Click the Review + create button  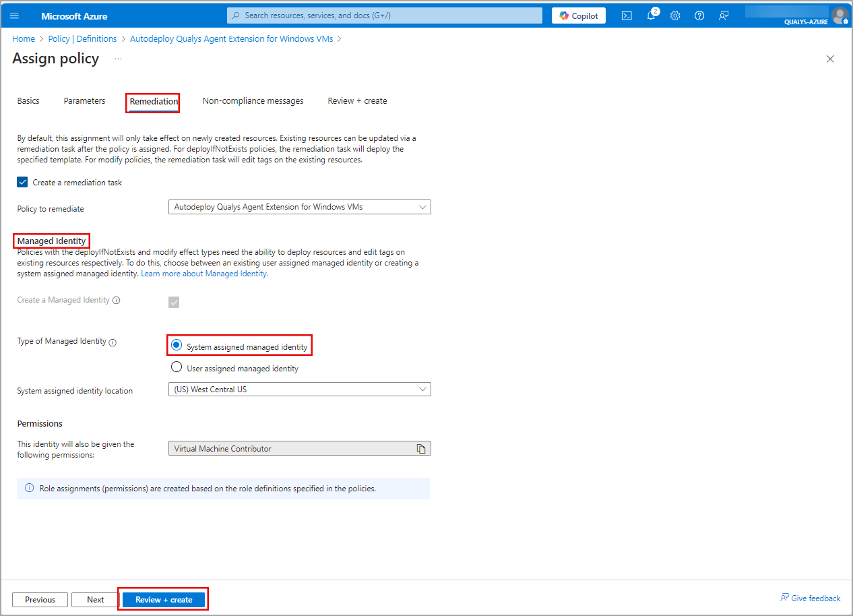click(x=163, y=599)
